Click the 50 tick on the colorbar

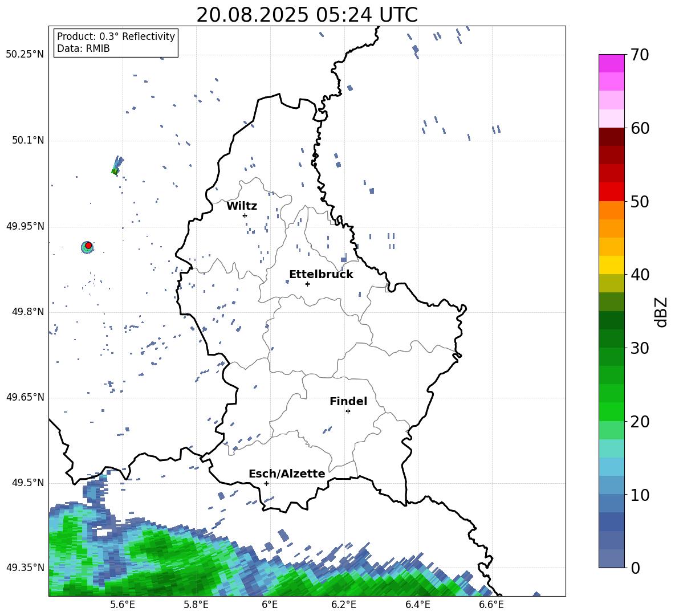[x=640, y=201]
